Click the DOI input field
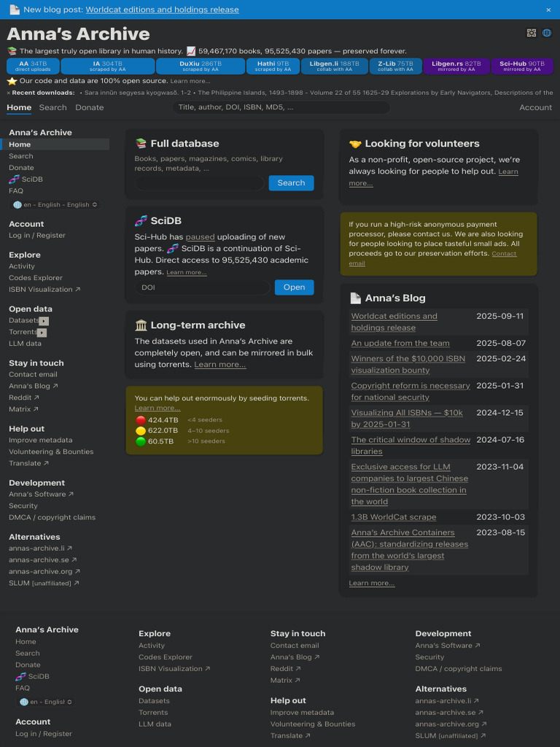Screen dimensions: 560x747 202,287
